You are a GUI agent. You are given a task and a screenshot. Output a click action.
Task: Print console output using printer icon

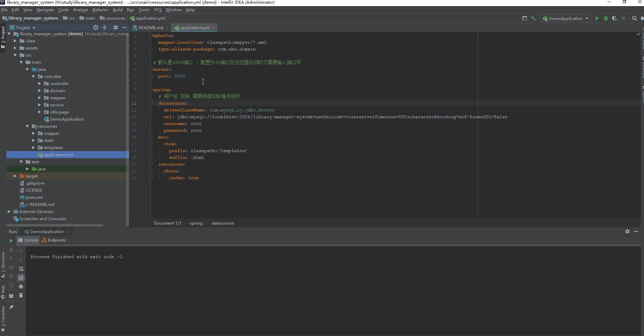click(21, 287)
